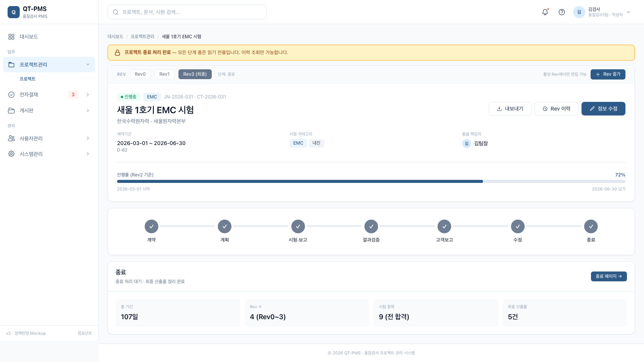Click the EMC tag under 시험 카테고리
This screenshot has height=362, width=644.
pyautogui.click(x=298, y=143)
